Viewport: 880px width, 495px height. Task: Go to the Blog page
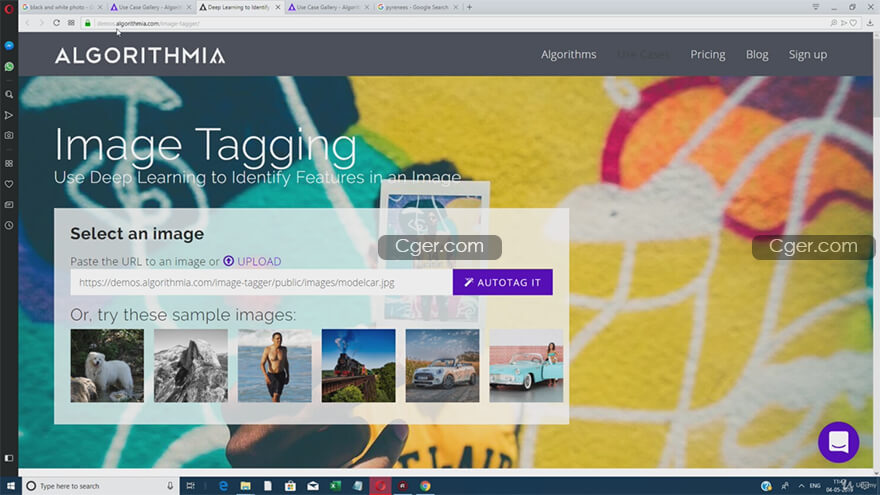click(757, 54)
